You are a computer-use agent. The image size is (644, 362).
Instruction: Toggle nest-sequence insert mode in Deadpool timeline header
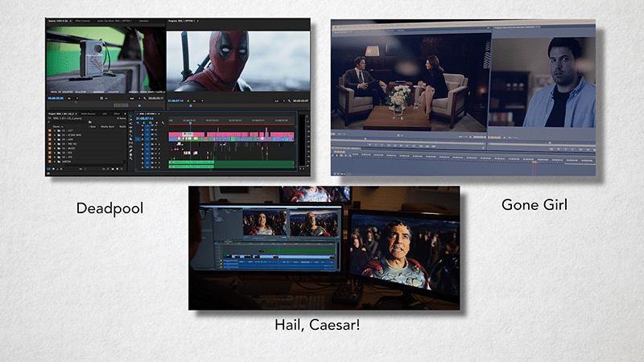click(138, 123)
